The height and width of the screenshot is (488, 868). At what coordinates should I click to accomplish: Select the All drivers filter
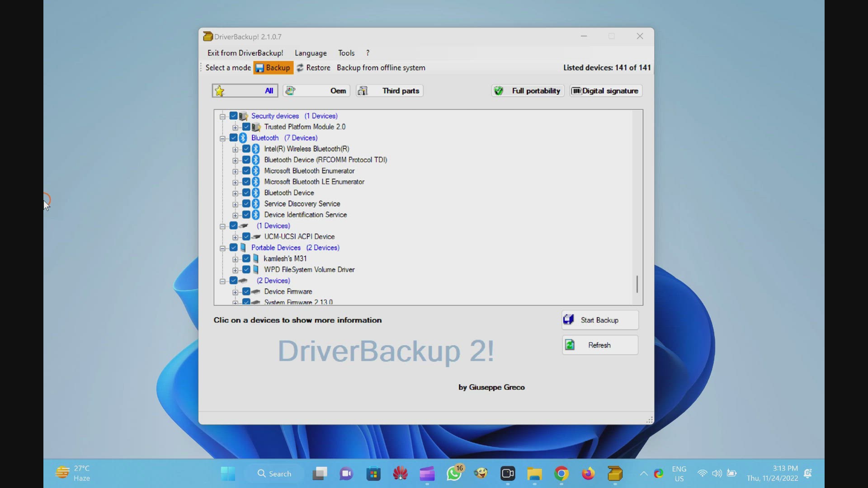(245, 91)
